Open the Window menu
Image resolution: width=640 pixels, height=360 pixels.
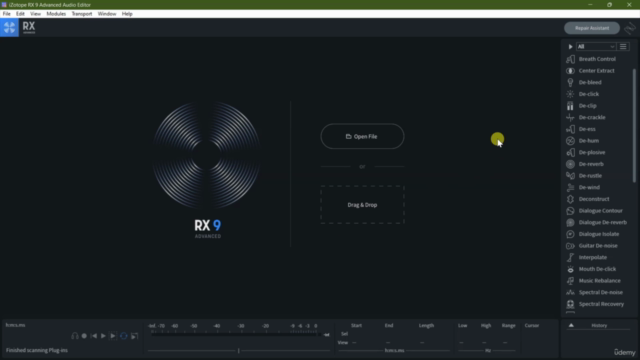pos(107,14)
